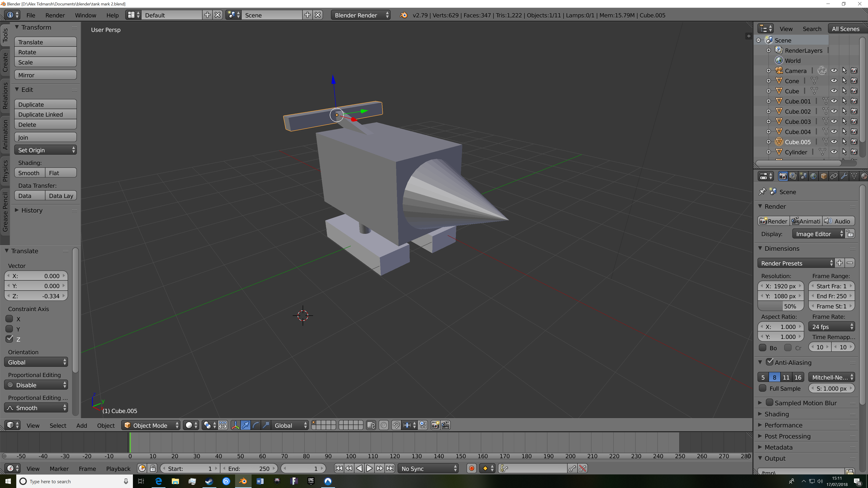
Task: Select the rotate manipulator arc icon
Action: (x=256, y=425)
